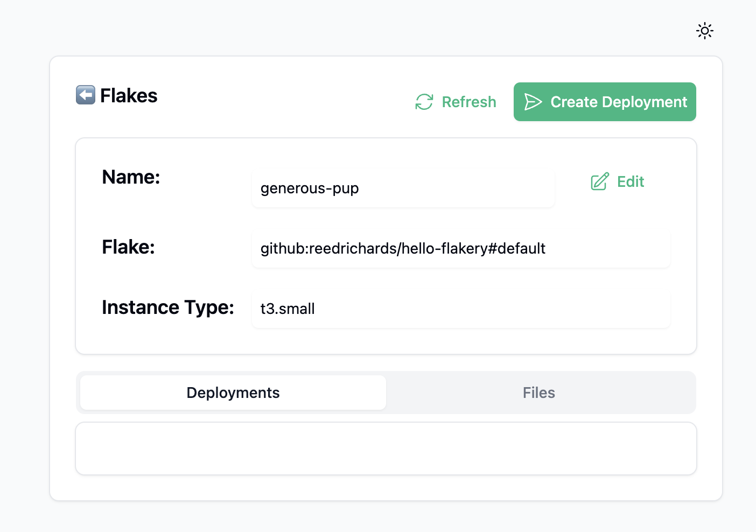Click the Flakes page heading
756x532 pixels.
point(129,95)
